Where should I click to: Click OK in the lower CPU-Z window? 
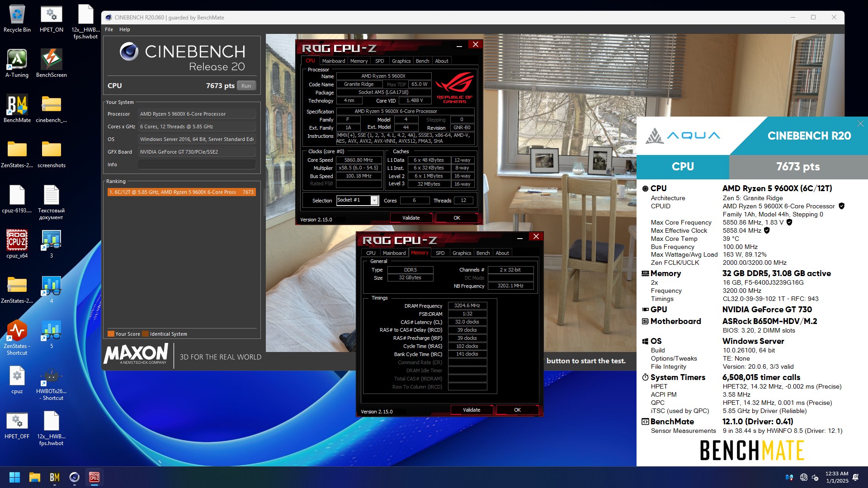click(518, 410)
